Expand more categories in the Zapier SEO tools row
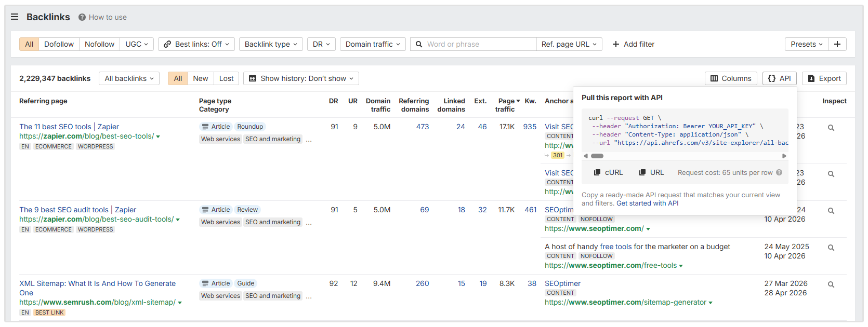The height and width of the screenshot is (327, 868). pyautogui.click(x=309, y=140)
